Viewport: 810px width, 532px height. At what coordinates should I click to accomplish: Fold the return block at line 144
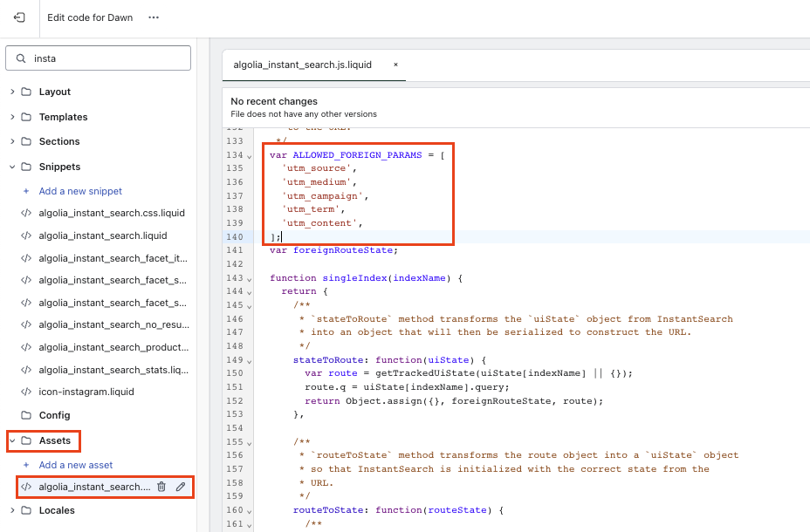pyautogui.click(x=250, y=292)
